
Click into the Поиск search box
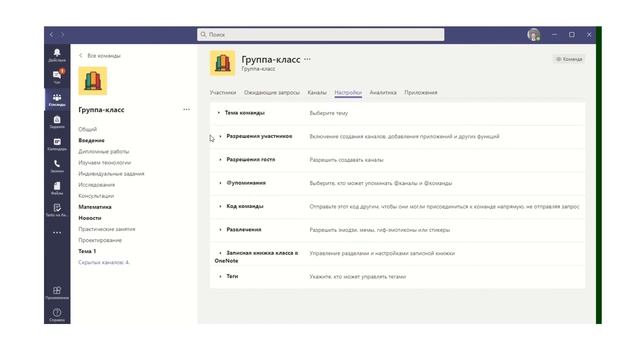(x=320, y=35)
